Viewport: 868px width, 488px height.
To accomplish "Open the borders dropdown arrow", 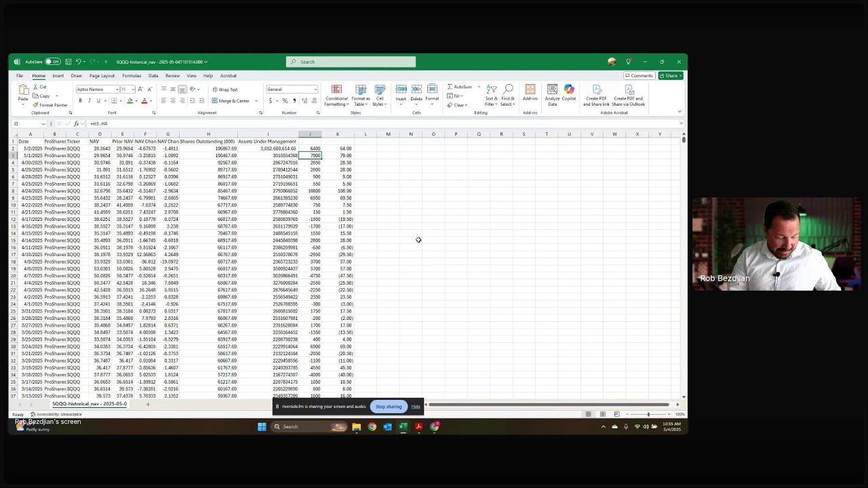I will tap(121, 101).
